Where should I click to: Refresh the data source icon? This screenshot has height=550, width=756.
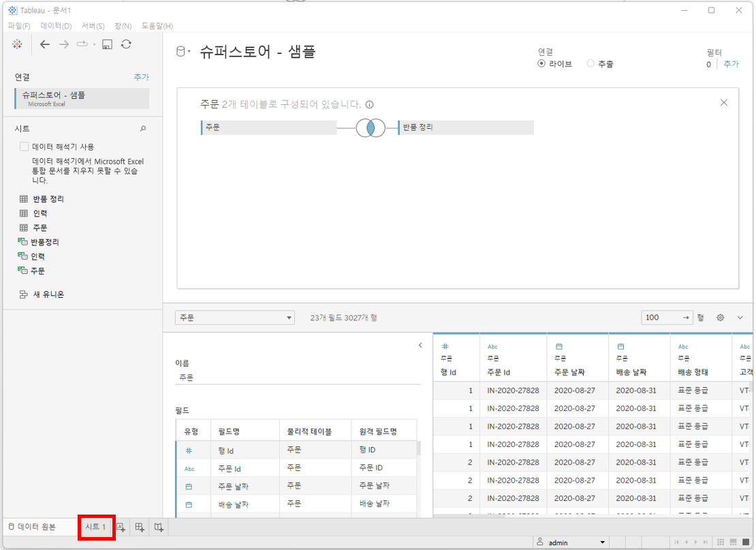click(x=126, y=44)
